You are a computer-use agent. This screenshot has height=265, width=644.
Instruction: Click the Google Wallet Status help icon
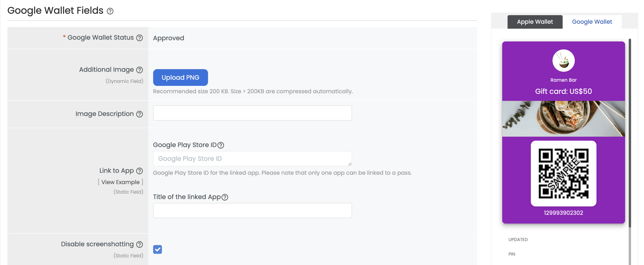click(139, 38)
